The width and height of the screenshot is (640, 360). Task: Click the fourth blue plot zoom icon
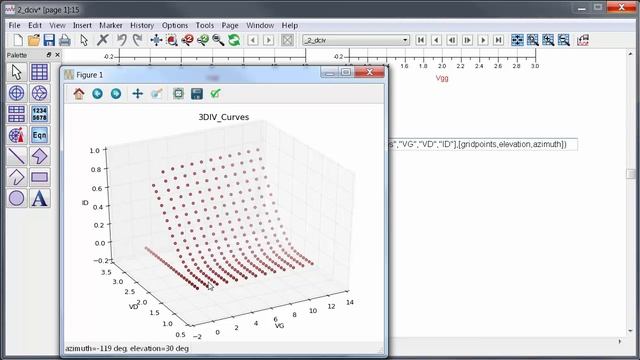(564, 40)
